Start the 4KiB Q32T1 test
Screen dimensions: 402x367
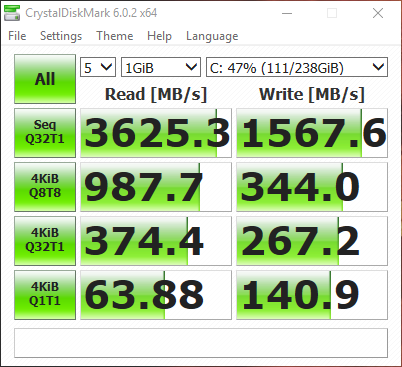[45, 241]
